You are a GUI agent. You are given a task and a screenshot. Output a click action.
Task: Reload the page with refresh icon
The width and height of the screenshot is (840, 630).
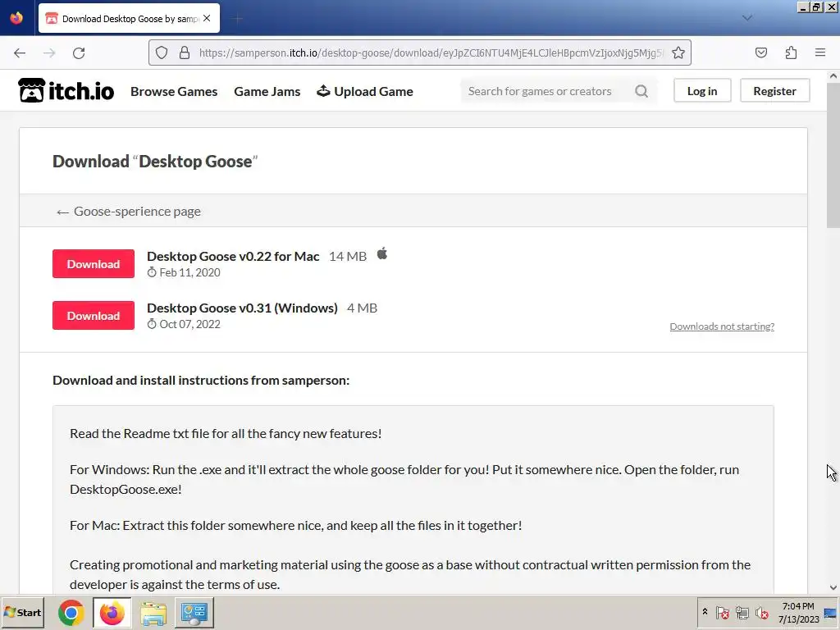(x=79, y=52)
